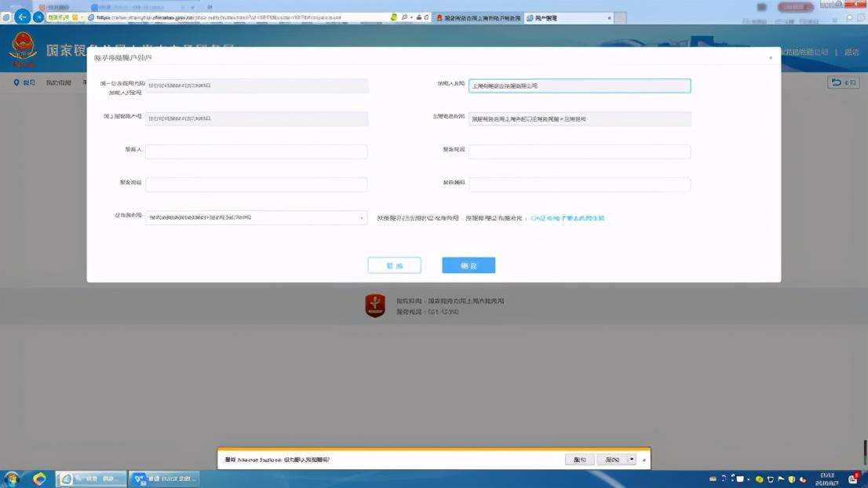Click the return button at the page's top right
The height and width of the screenshot is (488, 868).
pos(843,82)
